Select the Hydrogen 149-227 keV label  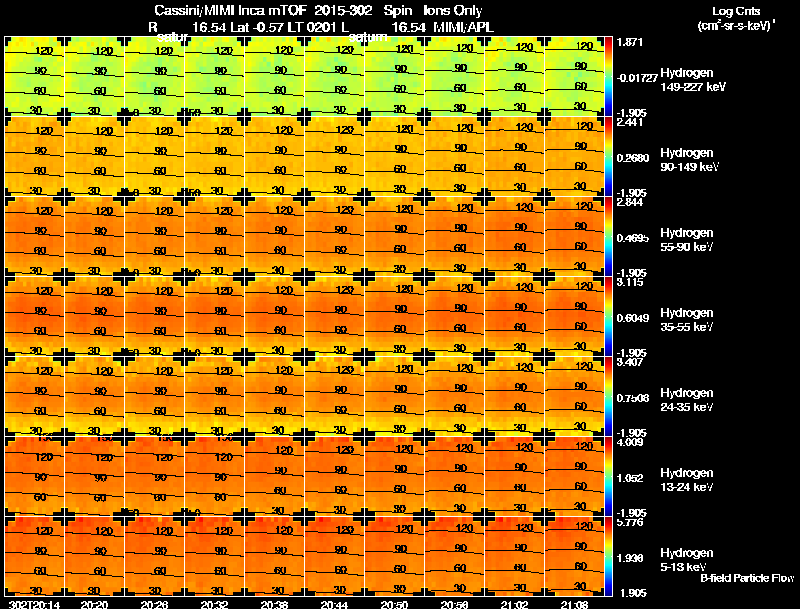(x=693, y=80)
